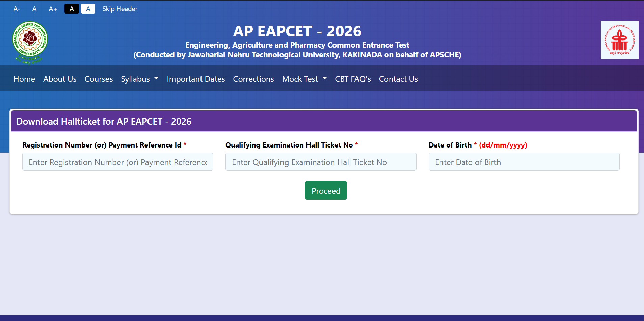This screenshot has width=644, height=321.
Task: Go to the Home page
Action: (x=24, y=79)
